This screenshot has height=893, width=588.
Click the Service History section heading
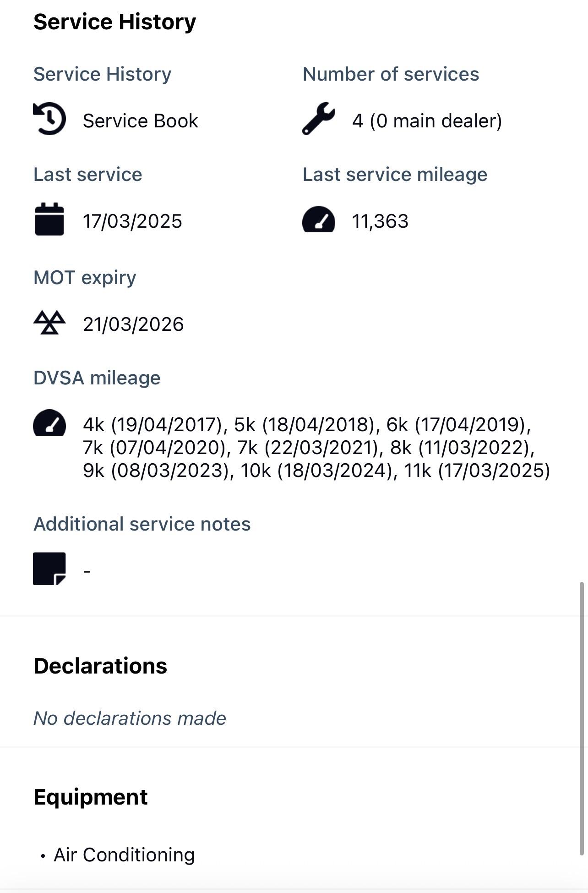pyautogui.click(x=114, y=21)
